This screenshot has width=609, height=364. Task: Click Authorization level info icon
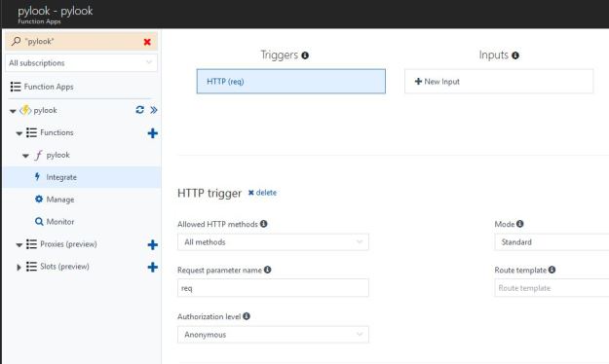247,316
